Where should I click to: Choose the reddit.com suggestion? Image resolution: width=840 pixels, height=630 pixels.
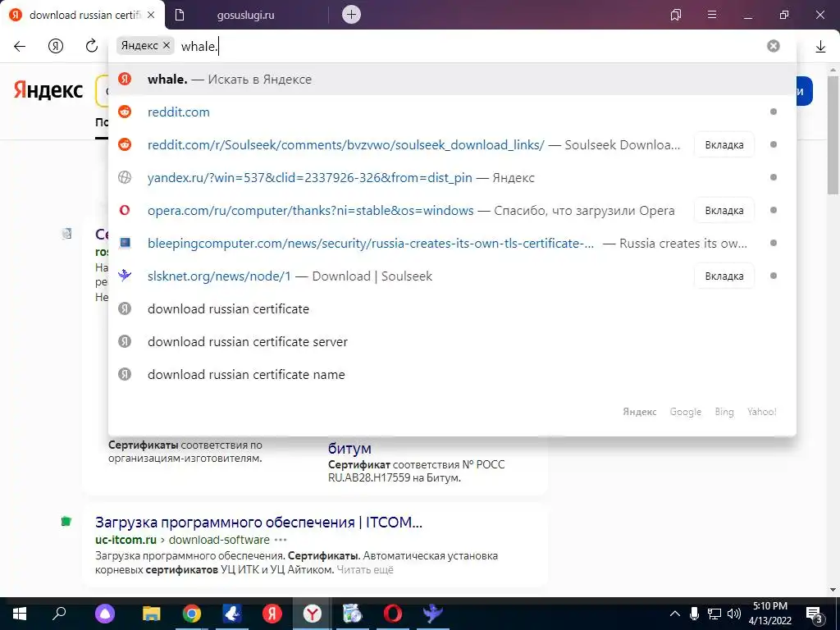click(x=452, y=112)
